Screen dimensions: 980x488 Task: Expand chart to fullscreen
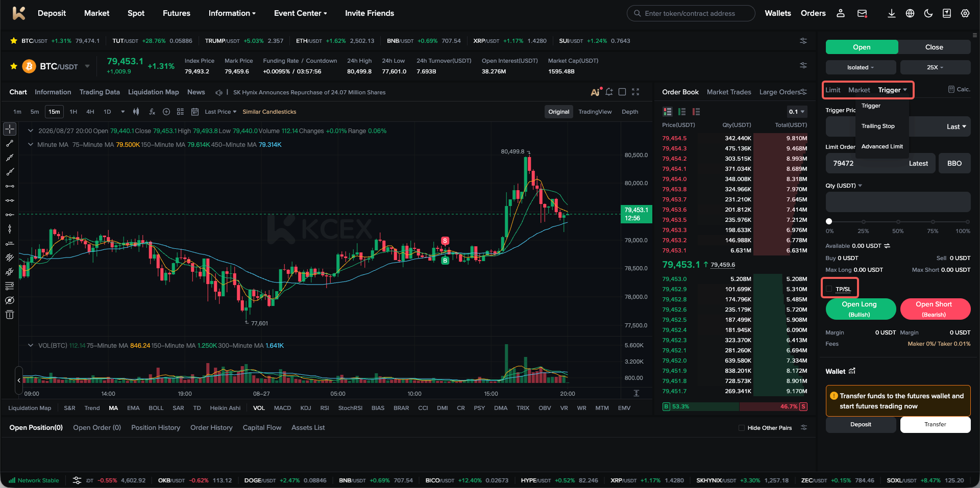[635, 92]
